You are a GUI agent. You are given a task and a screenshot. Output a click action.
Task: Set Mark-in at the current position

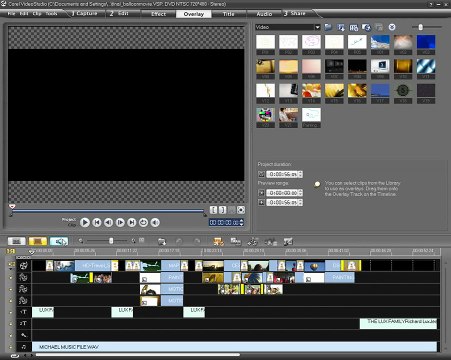pos(213,210)
